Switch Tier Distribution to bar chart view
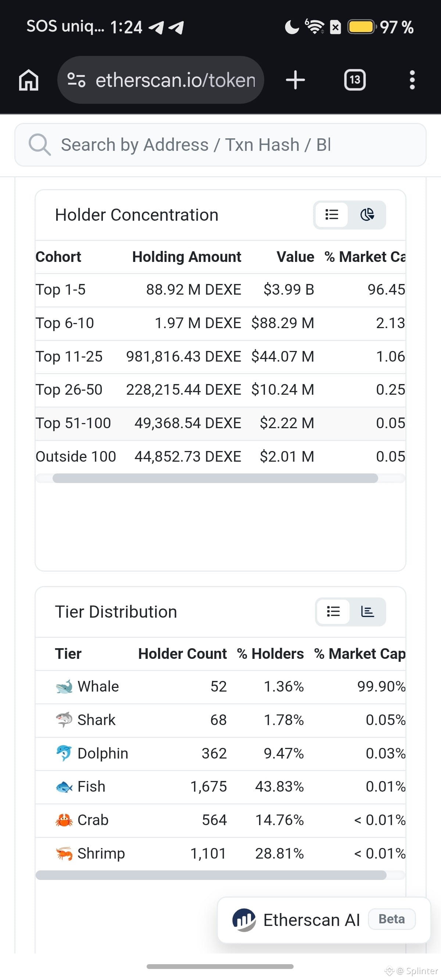 367,611
